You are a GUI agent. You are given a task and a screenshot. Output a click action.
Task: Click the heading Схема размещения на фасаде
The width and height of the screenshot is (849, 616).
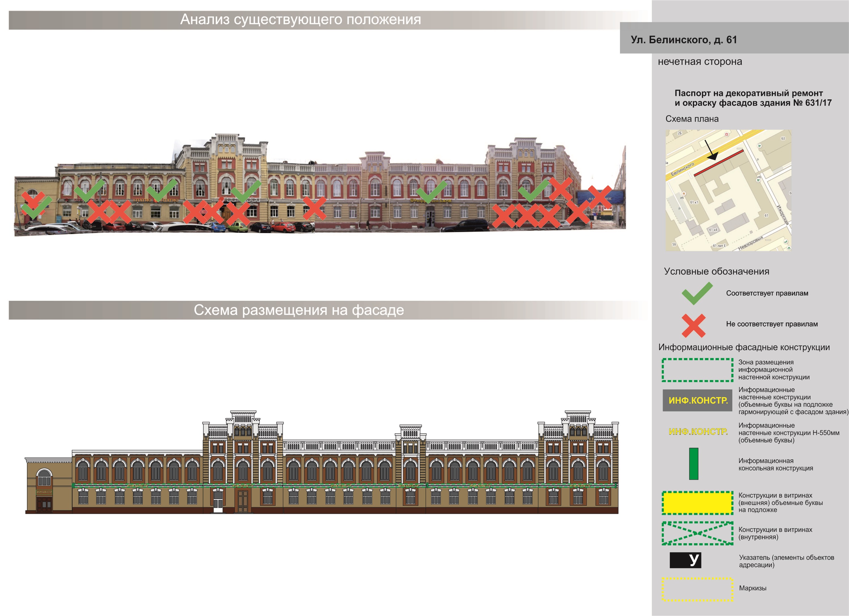point(299,310)
